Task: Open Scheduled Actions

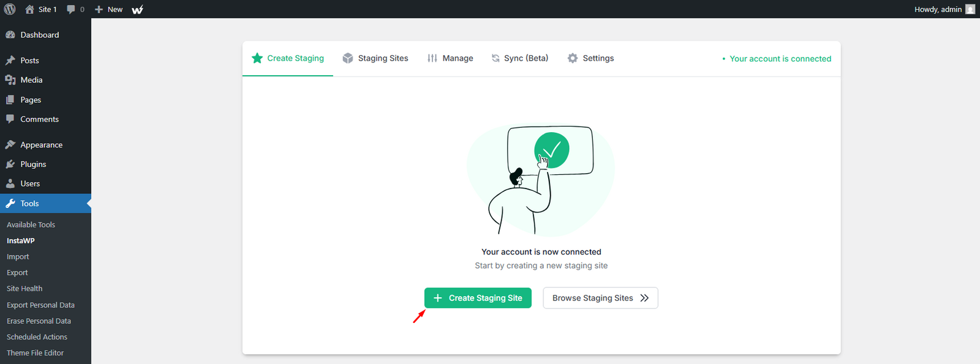Action: coord(37,337)
